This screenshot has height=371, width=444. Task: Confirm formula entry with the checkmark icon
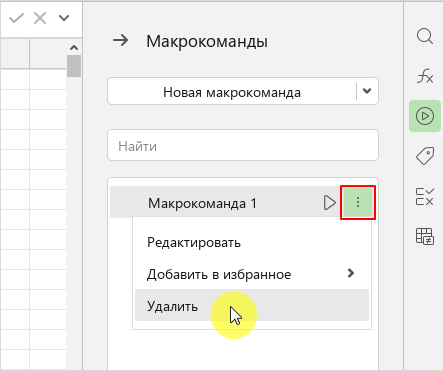point(16,18)
